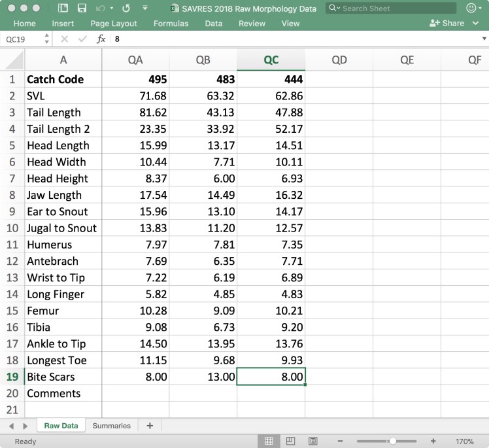The height and width of the screenshot is (448, 489).
Task: Click the search magnifier icon
Action: pyautogui.click(x=333, y=8)
